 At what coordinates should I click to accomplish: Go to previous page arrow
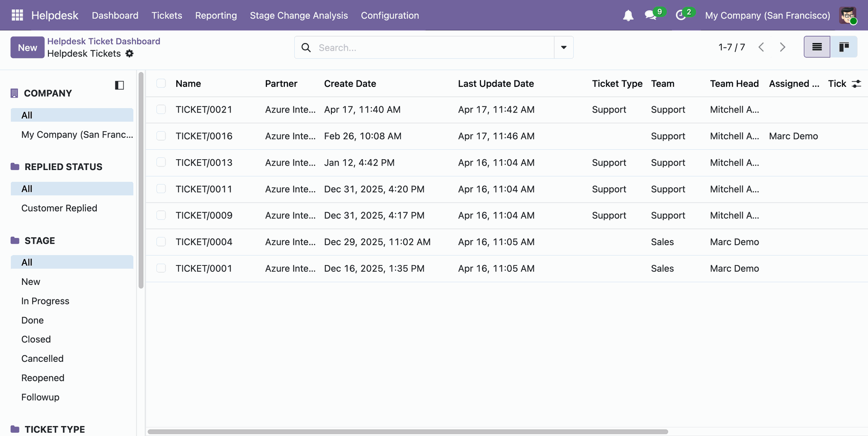click(x=761, y=47)
